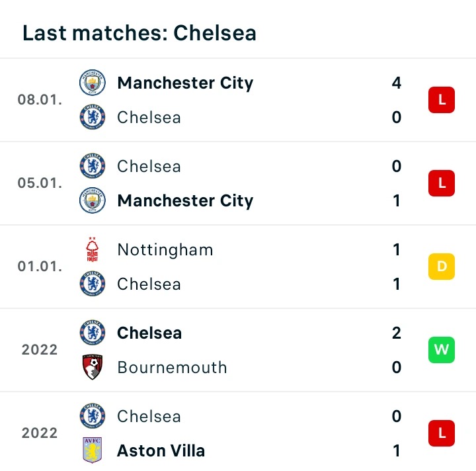
Task: Click Chelsea crest in the 08.01 match
Action: [93, 117]
